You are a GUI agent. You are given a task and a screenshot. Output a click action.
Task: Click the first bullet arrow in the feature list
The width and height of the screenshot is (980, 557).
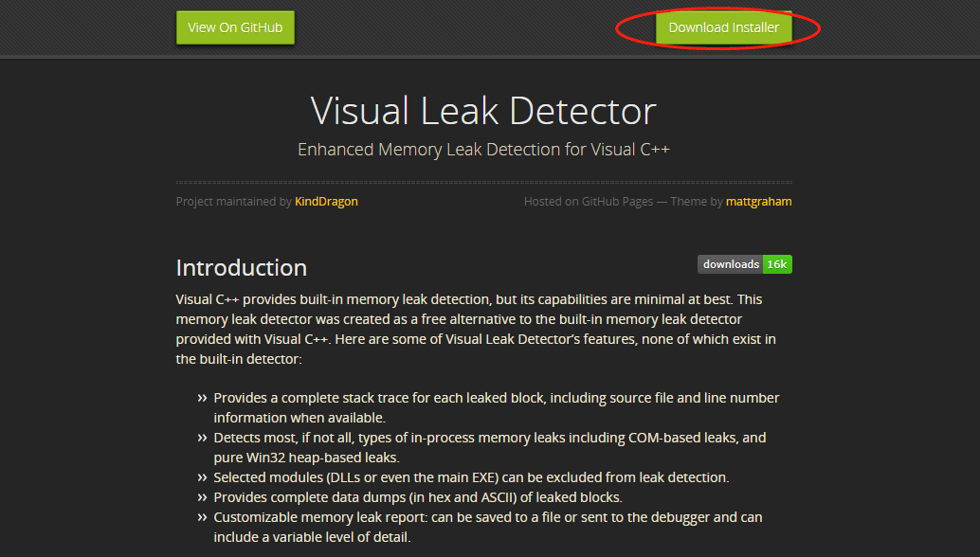coord(201,397)
